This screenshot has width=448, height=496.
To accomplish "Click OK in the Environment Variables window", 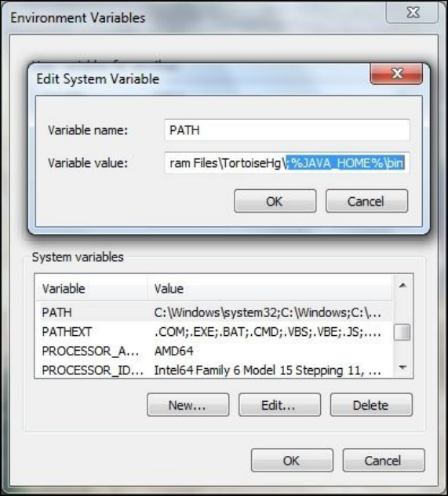I will (x=292, y=460).
